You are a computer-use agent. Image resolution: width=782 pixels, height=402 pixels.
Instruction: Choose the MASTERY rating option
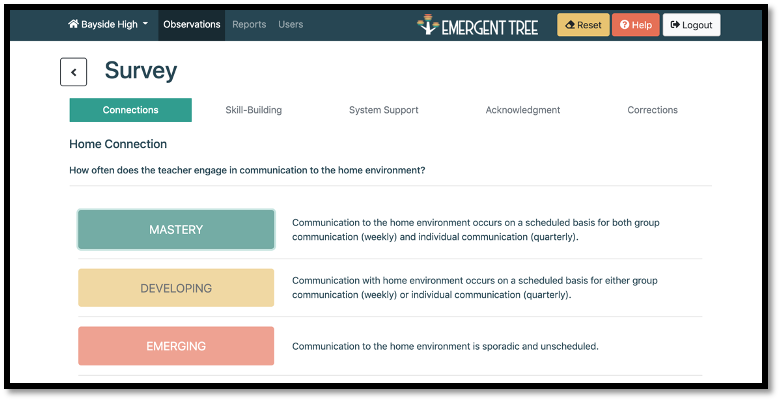point(176,230)
